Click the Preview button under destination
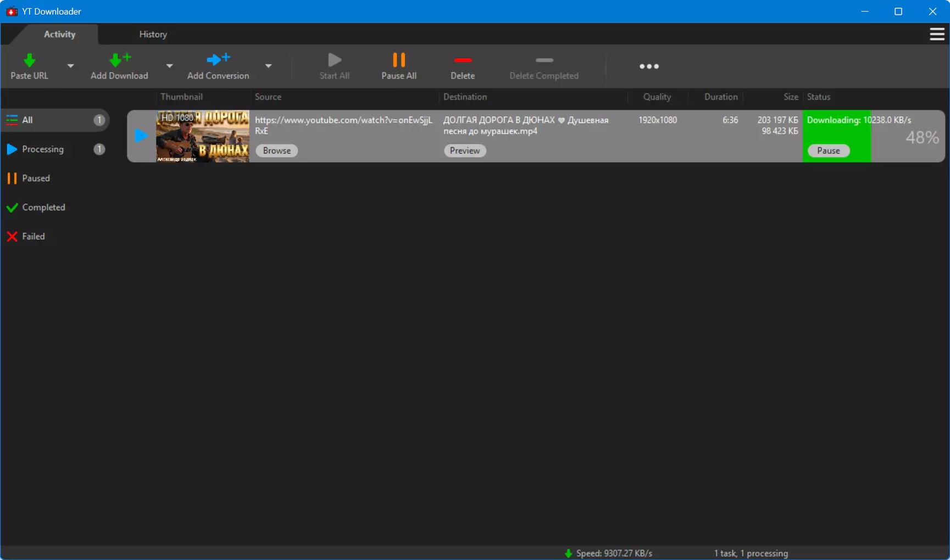 pos(465,150)
